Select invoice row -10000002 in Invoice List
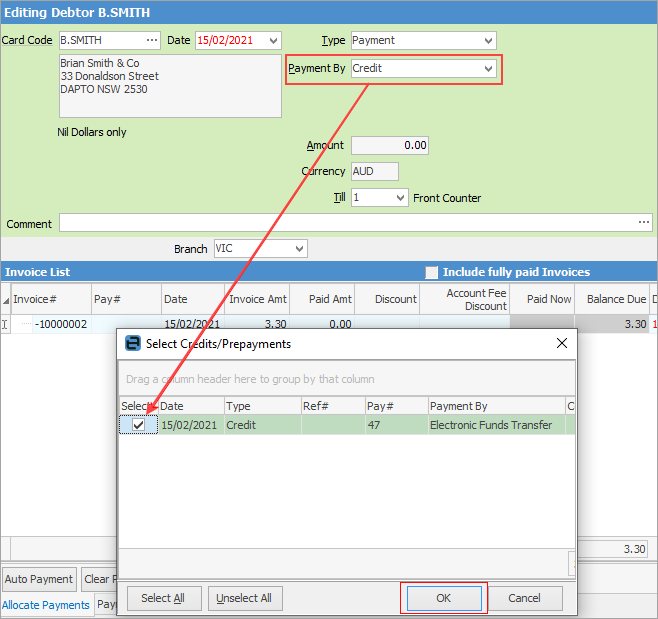Screen dimensions: 658x619 point(62,324)
